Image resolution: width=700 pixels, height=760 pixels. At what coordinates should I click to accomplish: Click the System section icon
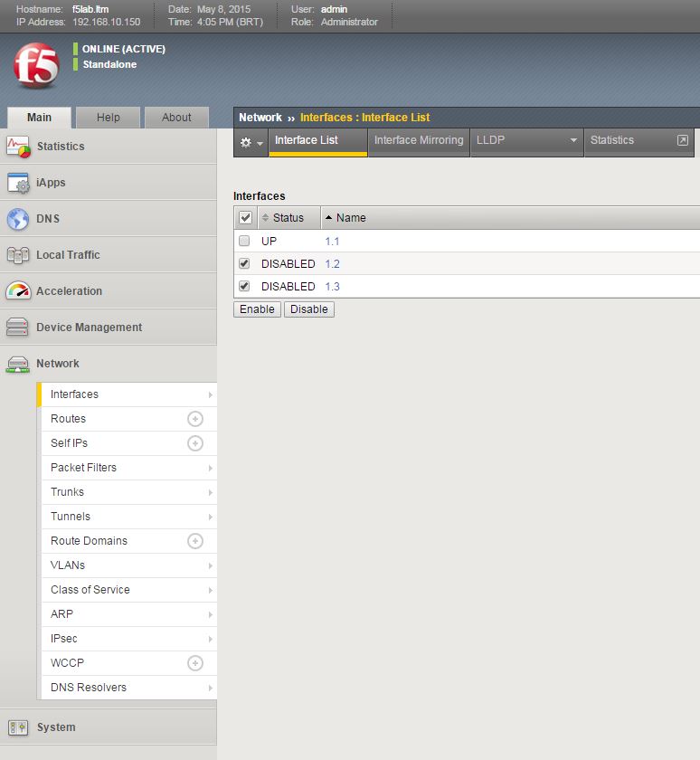[18, 727]
